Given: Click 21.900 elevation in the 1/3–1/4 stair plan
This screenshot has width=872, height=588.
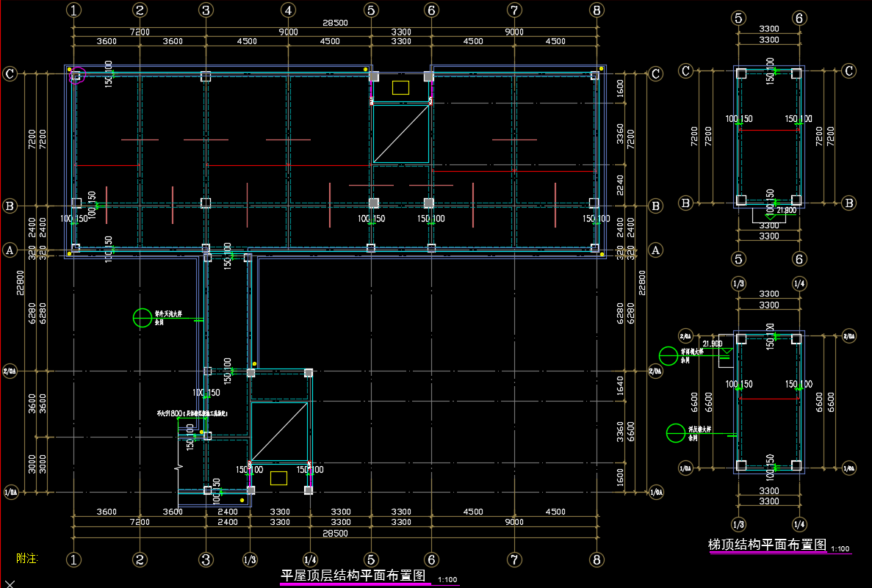Looking at the screenshot, I should [713, 344].
